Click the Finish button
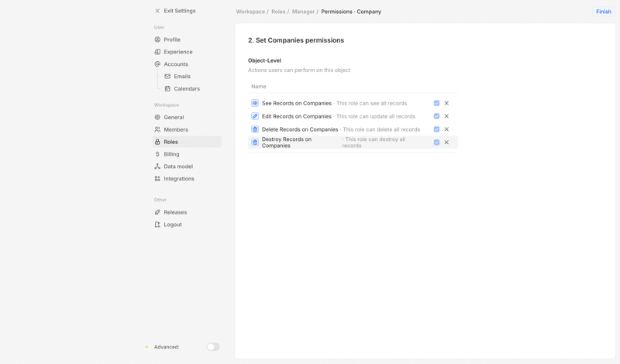This screenshot has width=620, height=364. tap(604, 12)
